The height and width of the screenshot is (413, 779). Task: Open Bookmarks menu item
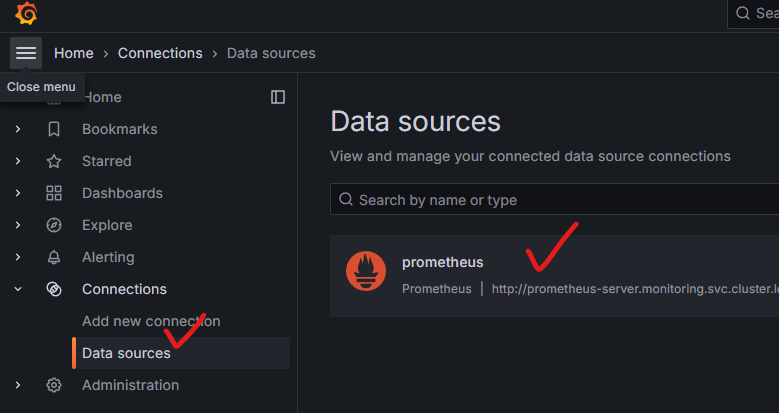(x=120, y=129)
